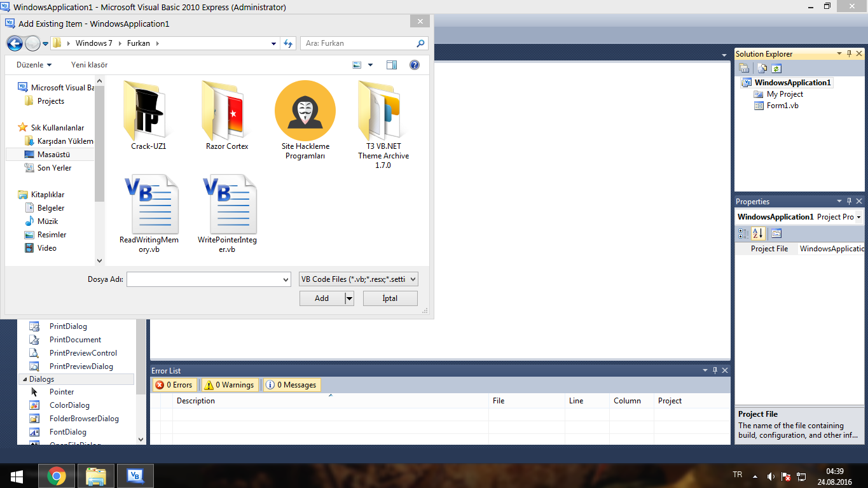Sort Error List by the Project column
This screenshot has height=488, width=868.
pos(692,401)
